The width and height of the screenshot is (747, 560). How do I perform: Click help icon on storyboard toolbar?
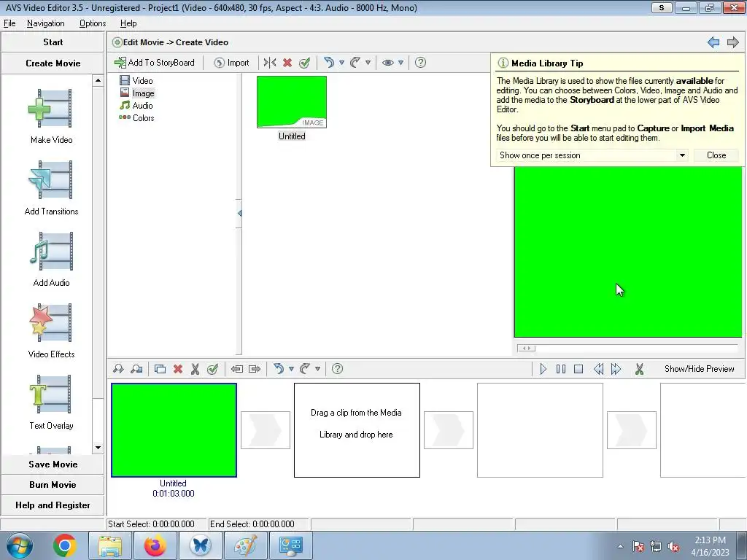337,368
